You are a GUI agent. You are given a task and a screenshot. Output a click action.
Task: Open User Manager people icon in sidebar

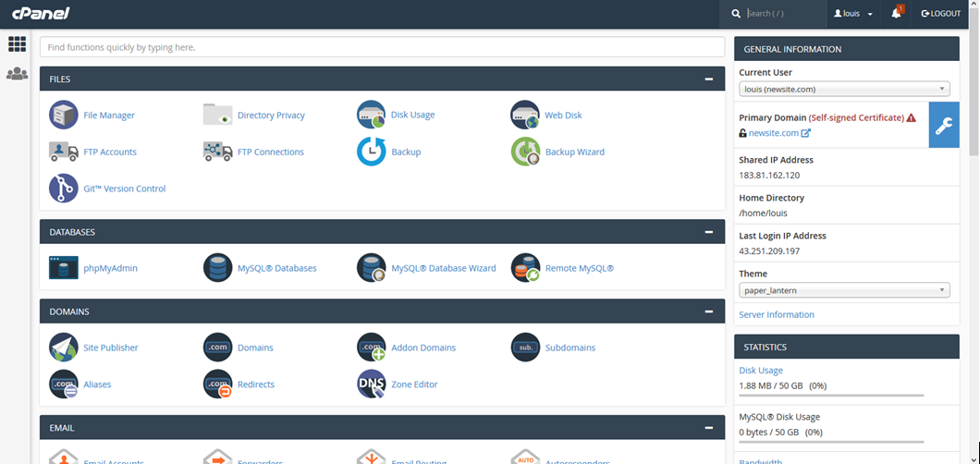pyautogui.click(x=17, y=74)
